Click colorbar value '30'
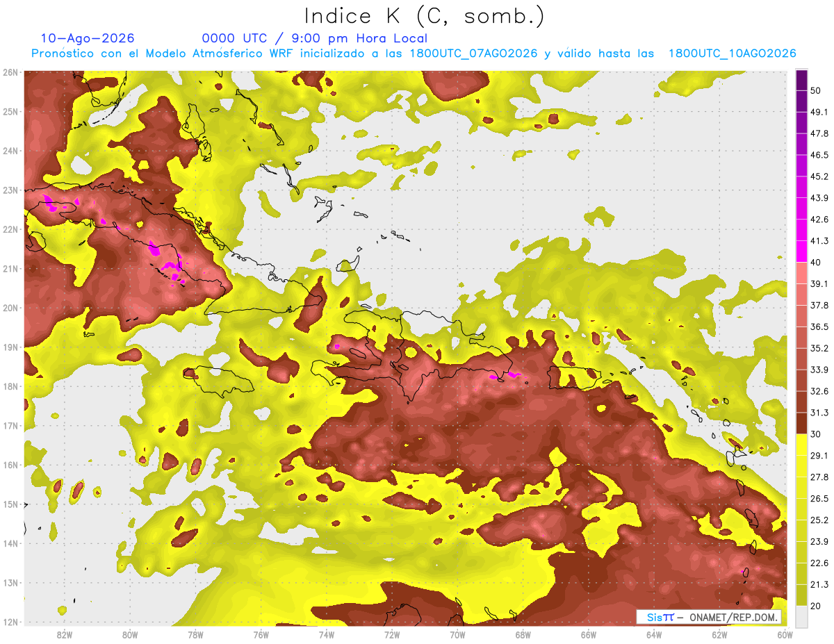834x644 pixels. click(x=816, y=434)
